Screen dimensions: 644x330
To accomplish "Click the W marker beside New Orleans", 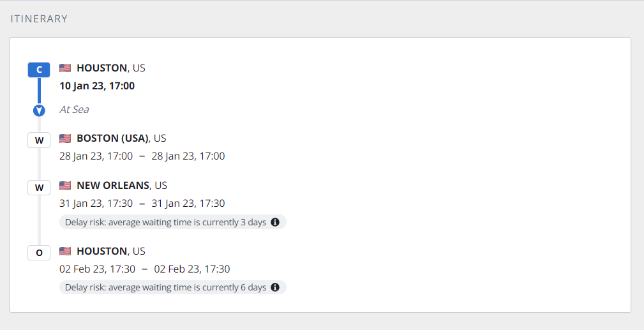I will tap(39, 187).
